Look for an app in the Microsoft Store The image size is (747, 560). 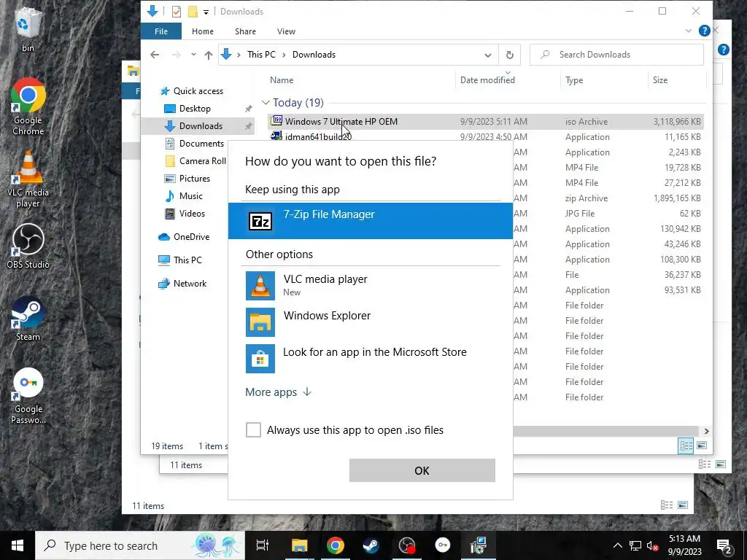370,358
